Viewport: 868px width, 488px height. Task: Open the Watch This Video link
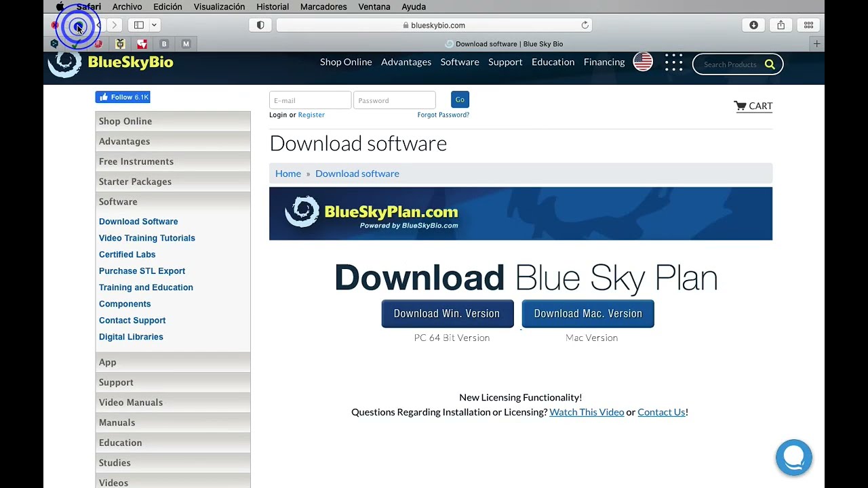click(587, 412)
